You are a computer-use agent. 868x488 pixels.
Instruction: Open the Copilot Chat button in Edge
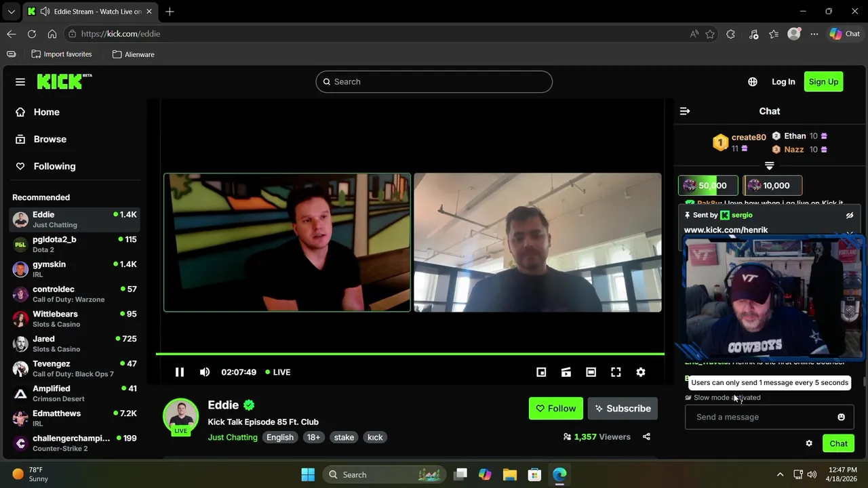tap(845, 34)
